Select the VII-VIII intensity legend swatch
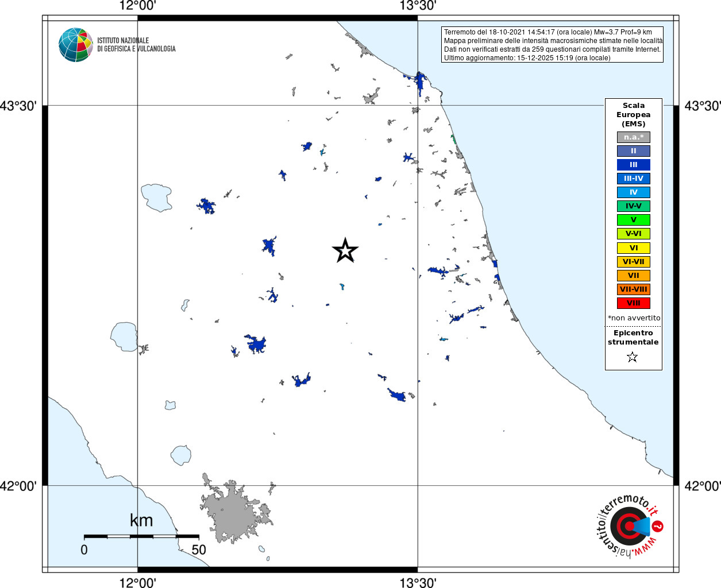This screenshot has height=588, width=721. [634, 289]
